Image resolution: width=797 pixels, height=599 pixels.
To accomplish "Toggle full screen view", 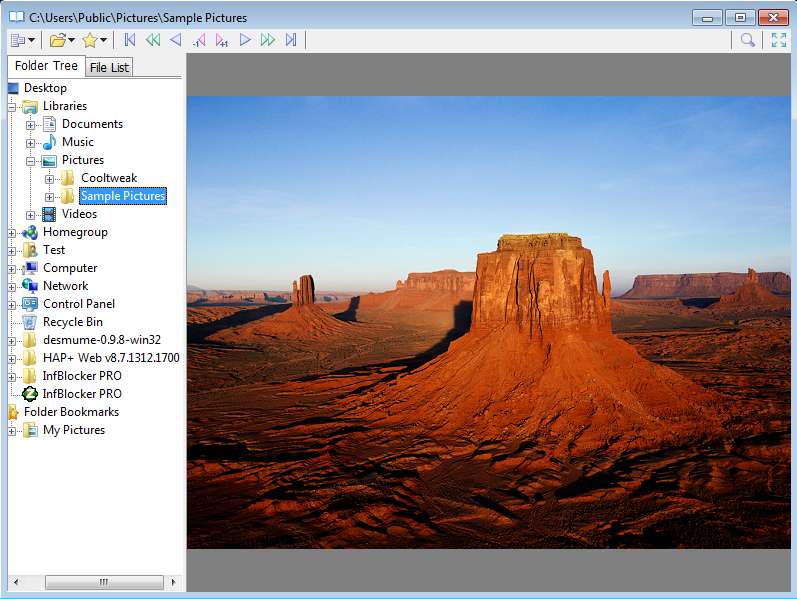I will tap(778, 40).
